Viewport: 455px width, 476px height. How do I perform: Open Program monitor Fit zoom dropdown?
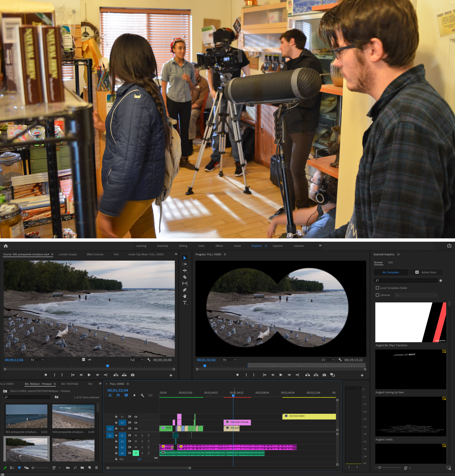click(x=229, y=360)
